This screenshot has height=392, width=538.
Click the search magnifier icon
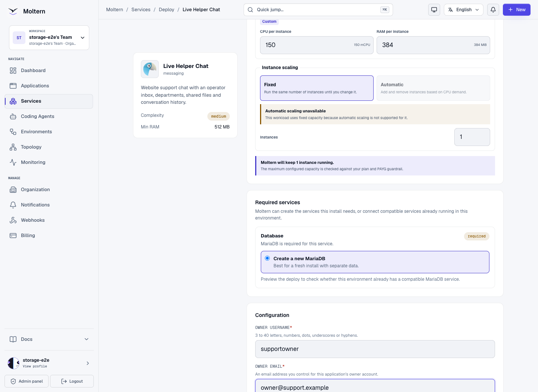[x=250, y=10]
